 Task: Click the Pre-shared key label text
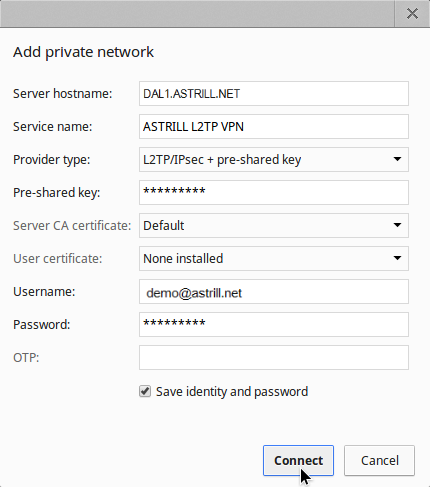point(57,193)
